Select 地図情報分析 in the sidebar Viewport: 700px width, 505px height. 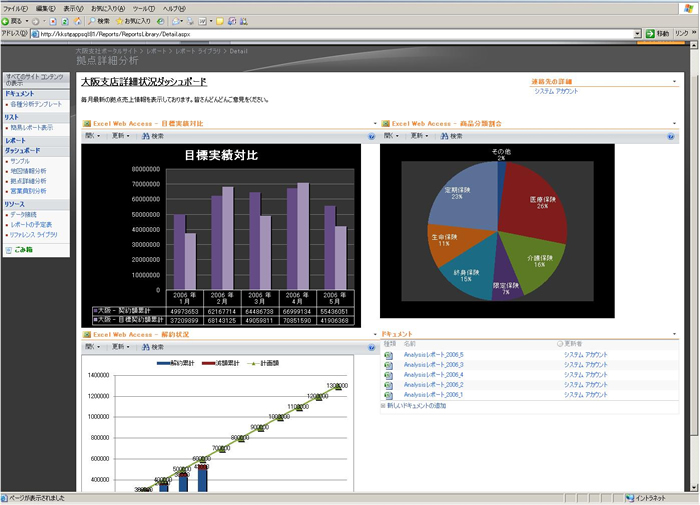30,171
